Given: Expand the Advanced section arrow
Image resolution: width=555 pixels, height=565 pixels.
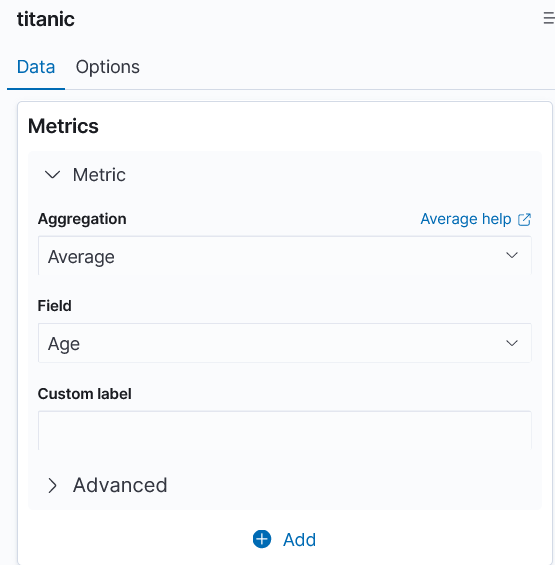Looking at the screenshot, I should tap(53, 485).
